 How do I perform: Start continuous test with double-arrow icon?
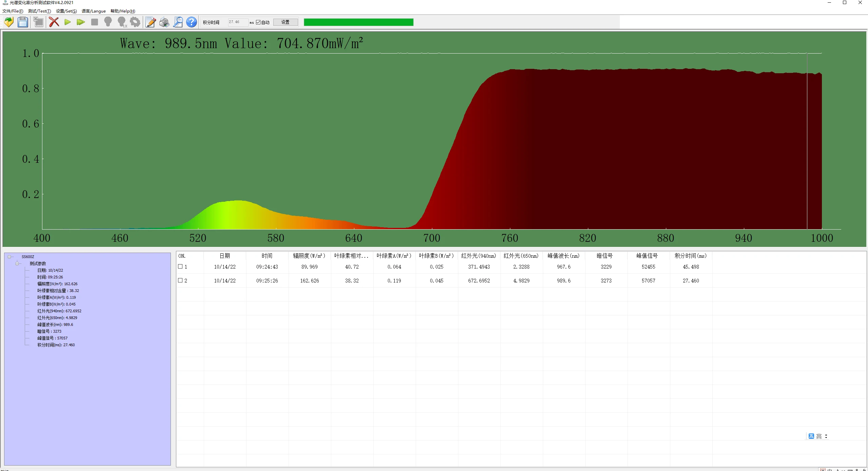tap(81, 22)
